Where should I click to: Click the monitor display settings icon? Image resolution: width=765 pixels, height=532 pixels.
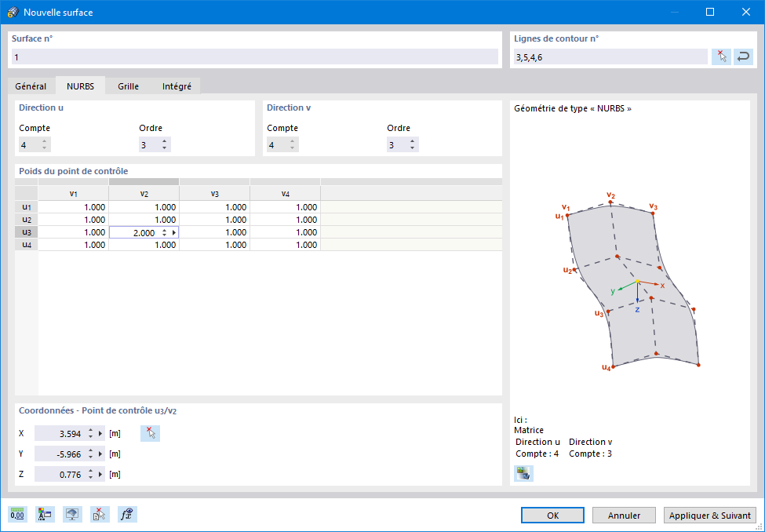(x=72, y=515)
